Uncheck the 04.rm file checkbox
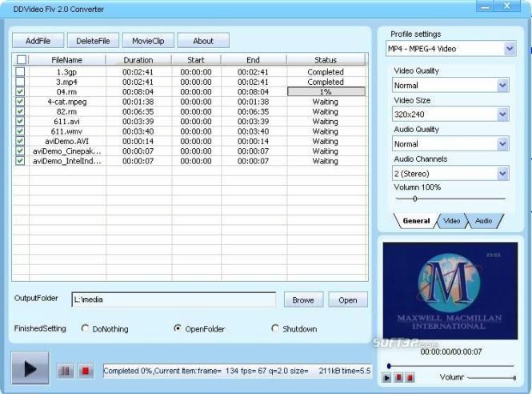The height and width of the screenshot is (394, 532). pyautogui.click(x=20, y=91)
